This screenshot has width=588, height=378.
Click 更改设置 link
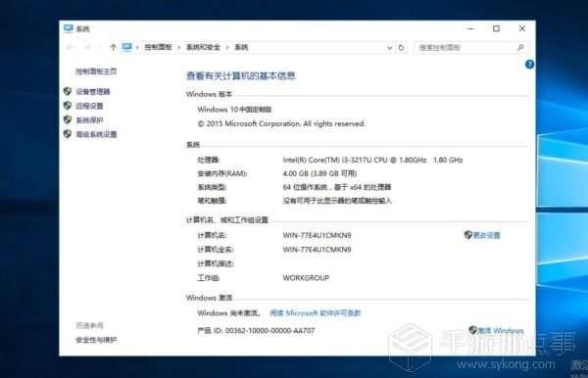pyautogui.click(x=486, y=235)
